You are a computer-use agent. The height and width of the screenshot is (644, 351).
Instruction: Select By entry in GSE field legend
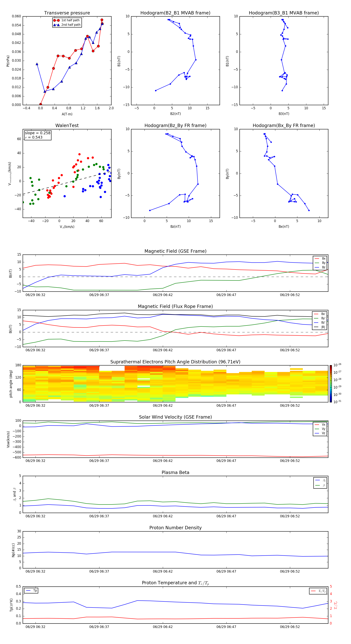(320, 263)
